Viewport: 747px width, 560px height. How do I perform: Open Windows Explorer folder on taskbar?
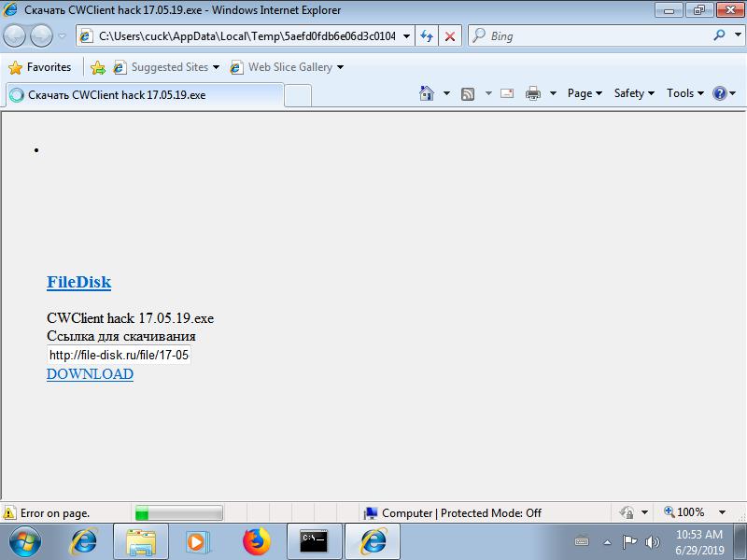tap(141, 541)
